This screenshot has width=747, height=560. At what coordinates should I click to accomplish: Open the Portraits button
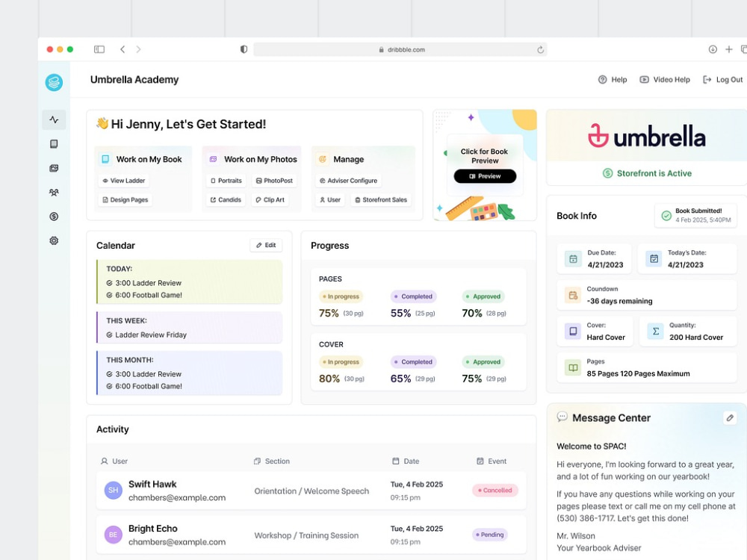(226, 181)
